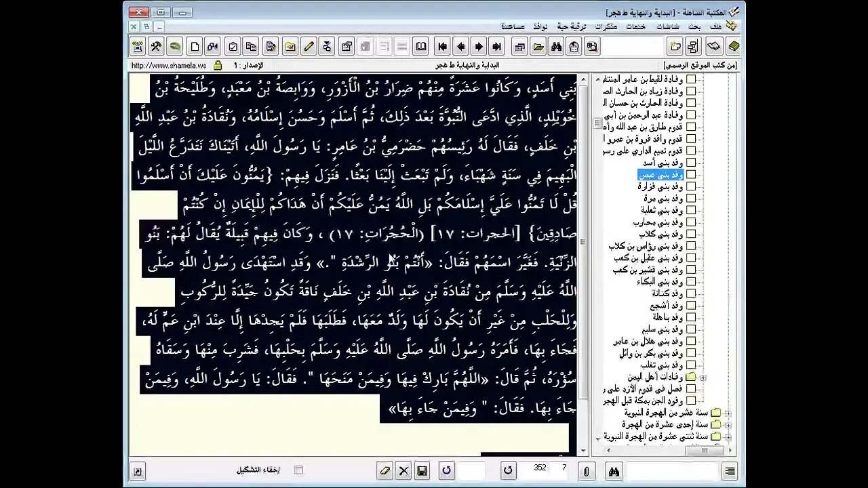Click the X delete icon in bottom bar
The width and height of the screenshot is (868, 488).
(x=403, y=470)
